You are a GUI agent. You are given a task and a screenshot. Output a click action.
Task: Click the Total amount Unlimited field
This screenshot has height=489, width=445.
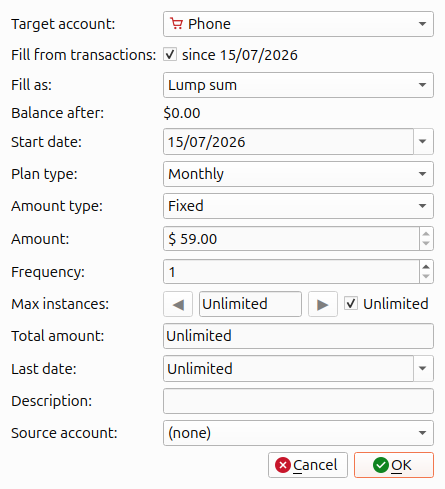[298, 336]
